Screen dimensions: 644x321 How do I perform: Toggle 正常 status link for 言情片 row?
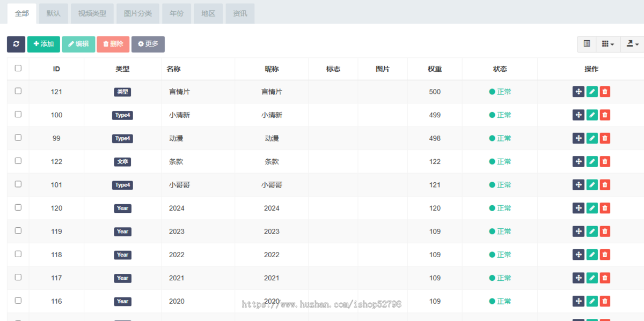coord(500,92)
